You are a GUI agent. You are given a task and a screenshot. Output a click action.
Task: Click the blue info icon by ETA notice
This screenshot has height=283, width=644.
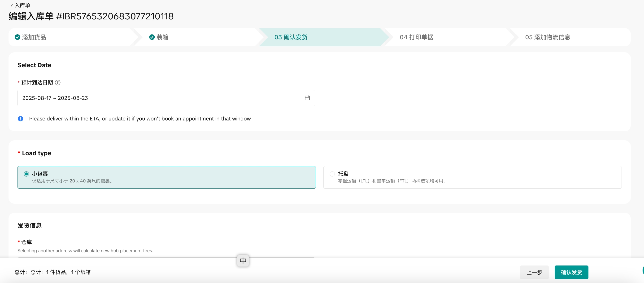click(x=21, y=119)
